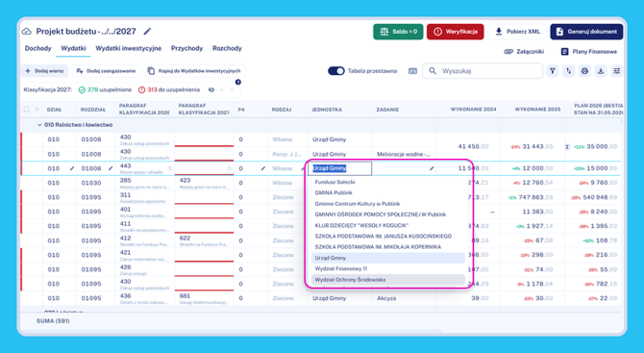
Task: Choose Wydział Finansowy 11 from the list
Action: [x=387, y=268]
